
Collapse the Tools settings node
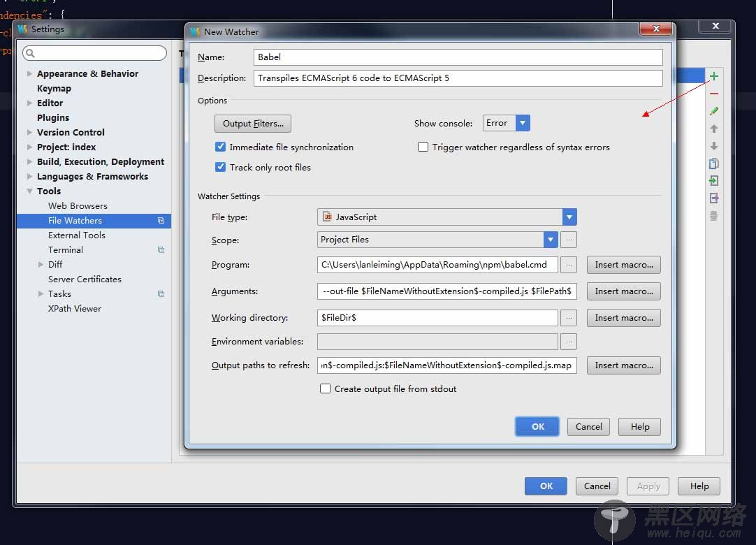pos(29,191)
